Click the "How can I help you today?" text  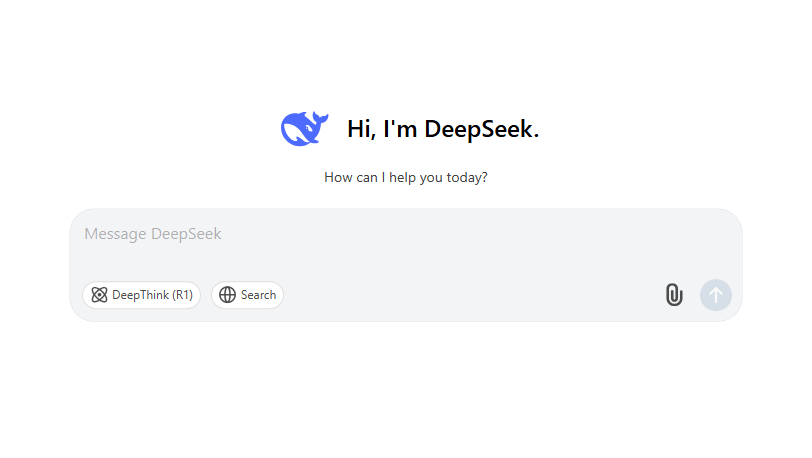point(405,177)
